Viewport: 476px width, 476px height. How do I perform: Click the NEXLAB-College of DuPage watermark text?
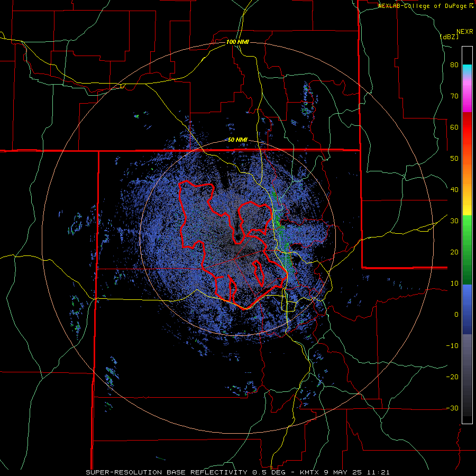[422, 6]
